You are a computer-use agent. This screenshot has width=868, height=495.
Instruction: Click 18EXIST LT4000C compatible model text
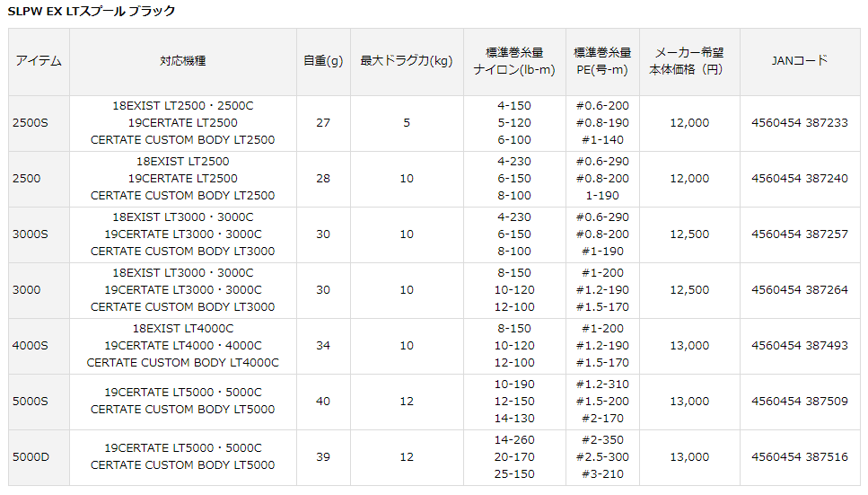pyautogui.click(x=183, y=329)
